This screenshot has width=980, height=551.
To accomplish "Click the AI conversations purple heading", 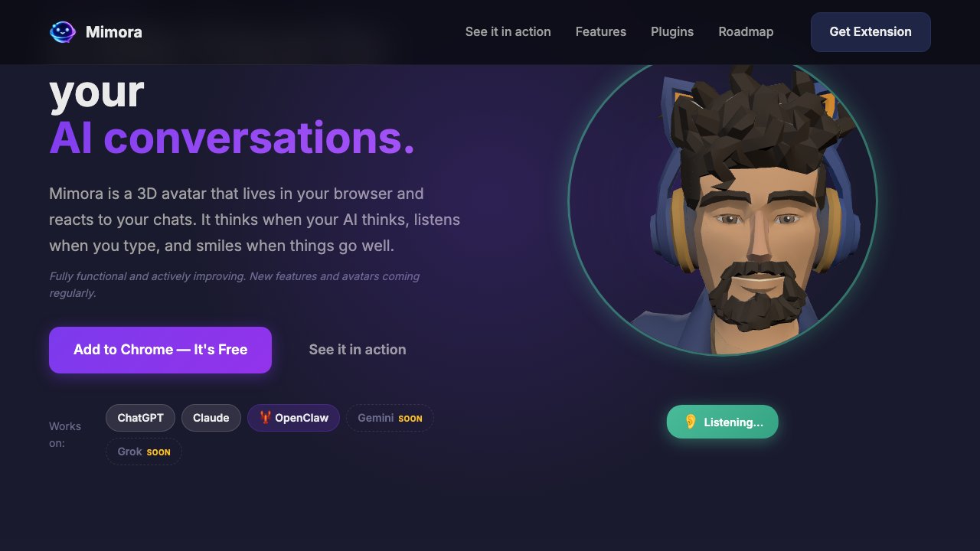I will pyautogui.click(x=232, y=139).
